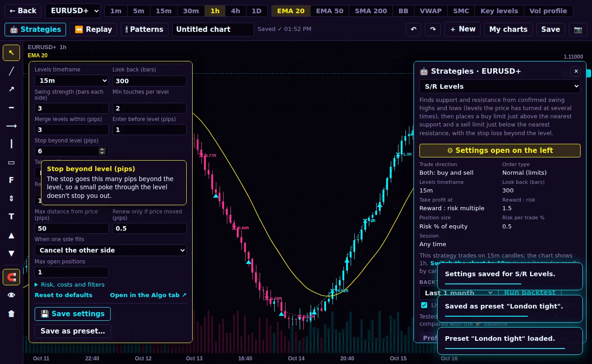Click Save as preset… button
592x364 pixels.
73,331
